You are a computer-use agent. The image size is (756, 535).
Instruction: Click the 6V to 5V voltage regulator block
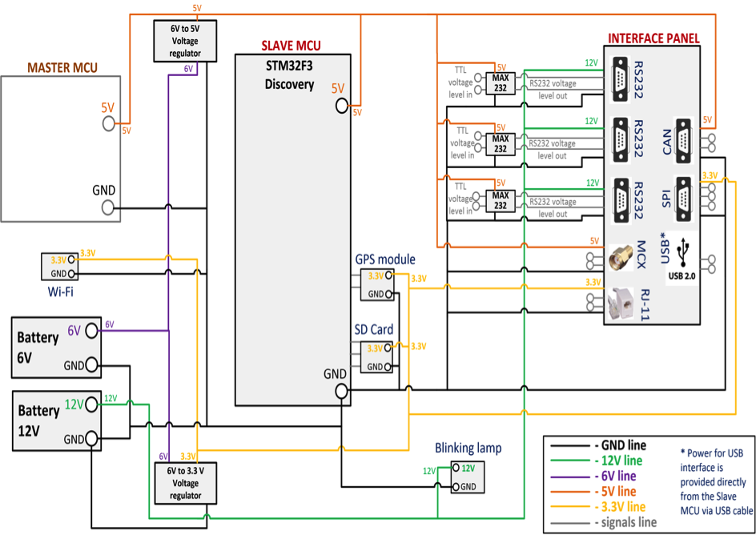[185, 41]
